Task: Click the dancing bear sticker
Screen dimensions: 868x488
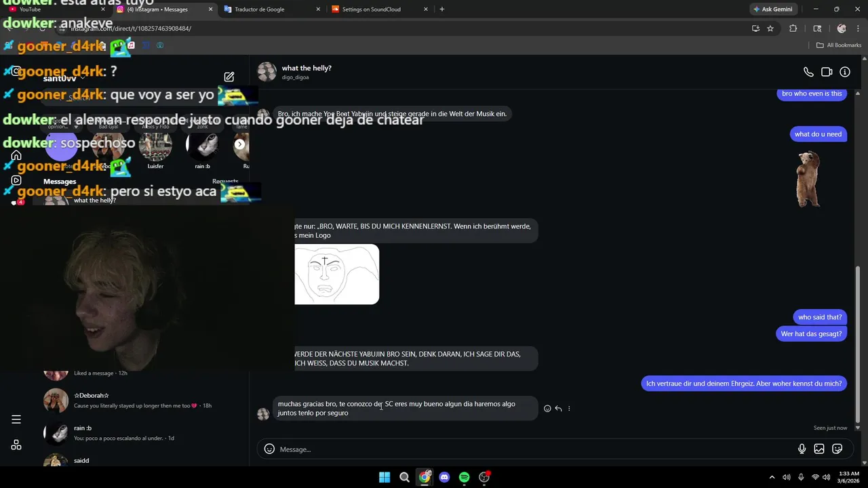Action: [808, 179]
